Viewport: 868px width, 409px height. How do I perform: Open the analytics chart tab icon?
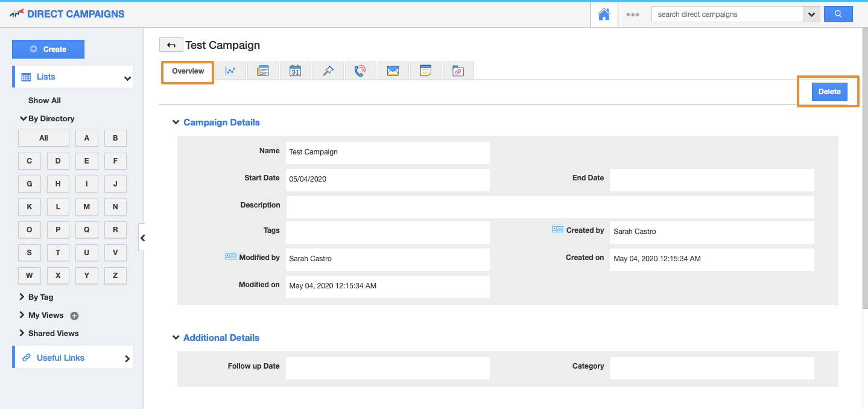click(230, 71)
